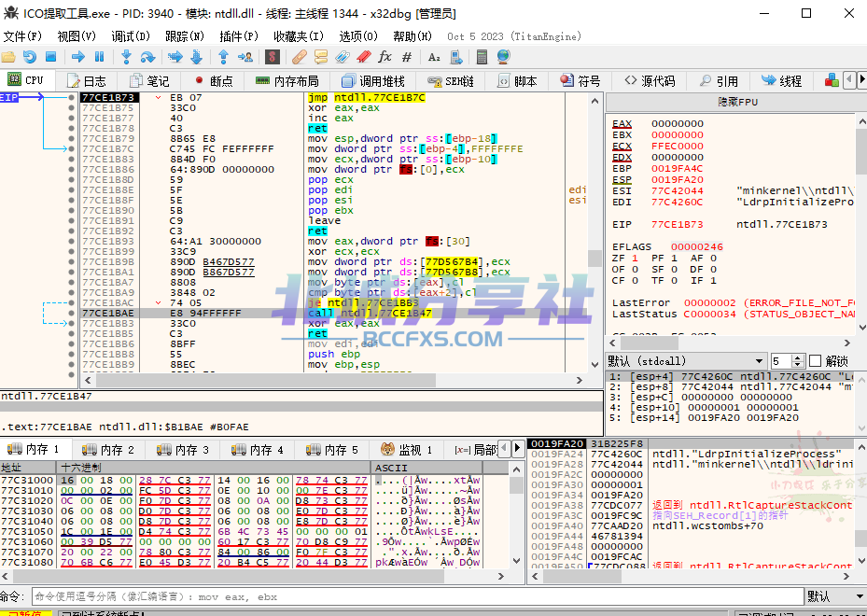Open the Patches bandage icon

300,56
